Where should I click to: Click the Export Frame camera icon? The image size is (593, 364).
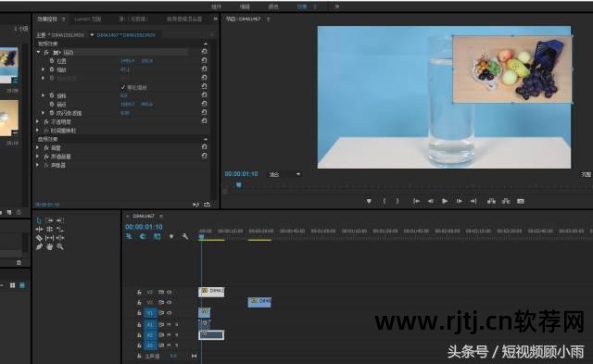click(x=521, y=202)
